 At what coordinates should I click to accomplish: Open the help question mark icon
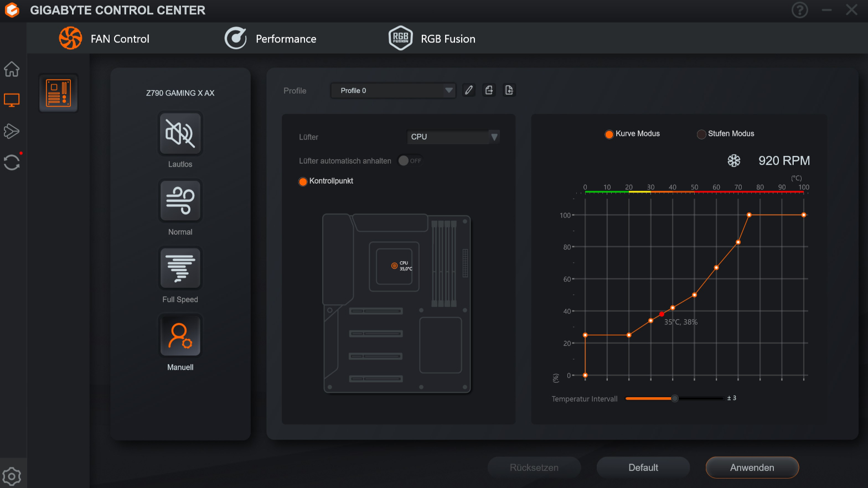pos(800,10)
